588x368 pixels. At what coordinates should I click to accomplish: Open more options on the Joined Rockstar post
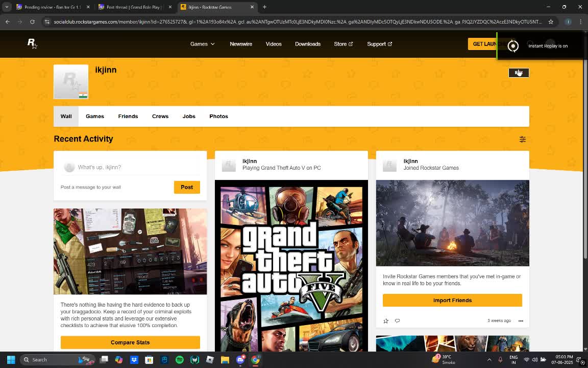coord(521,320)
